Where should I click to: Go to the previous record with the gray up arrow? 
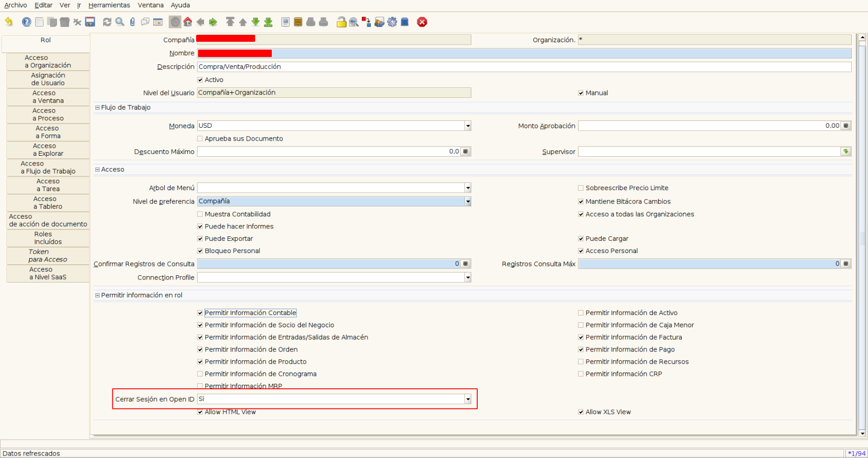tap(243, 22)
